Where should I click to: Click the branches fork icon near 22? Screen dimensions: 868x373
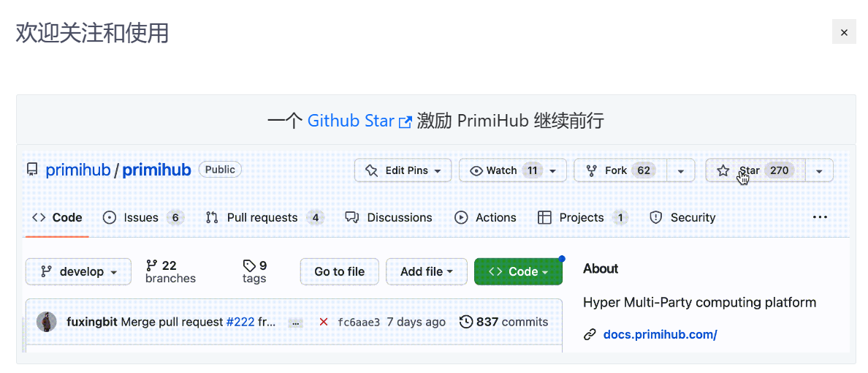[x=152, y=265]
